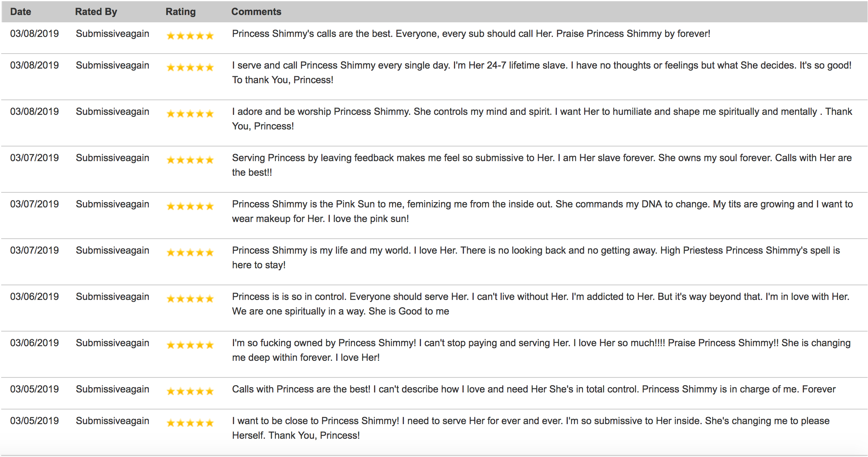Click date 03/07/2019 beside 'Serving Princess by leaving feedback'

[34, 158]
